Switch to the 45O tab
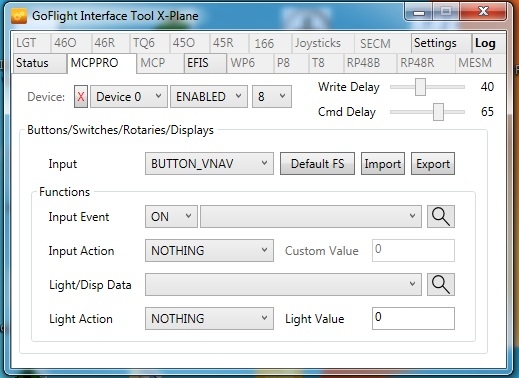Viewport: 519px width, 378px height. pos(189,43)
